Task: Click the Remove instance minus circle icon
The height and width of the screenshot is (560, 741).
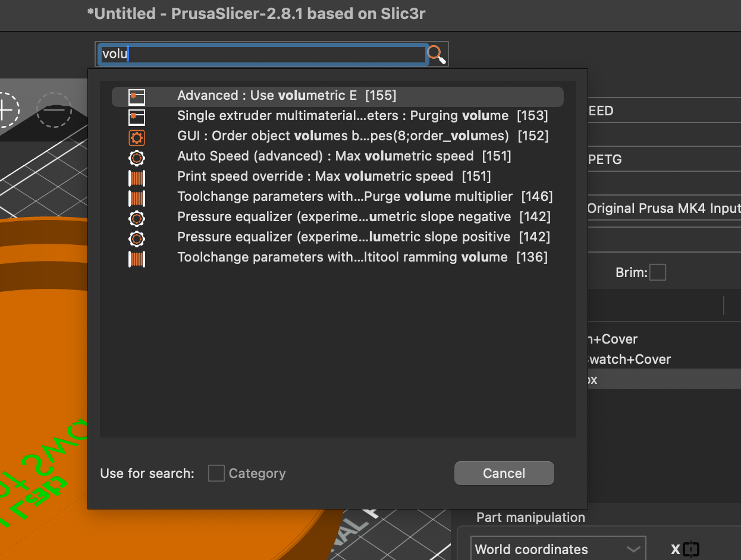Action: point(54,109)
